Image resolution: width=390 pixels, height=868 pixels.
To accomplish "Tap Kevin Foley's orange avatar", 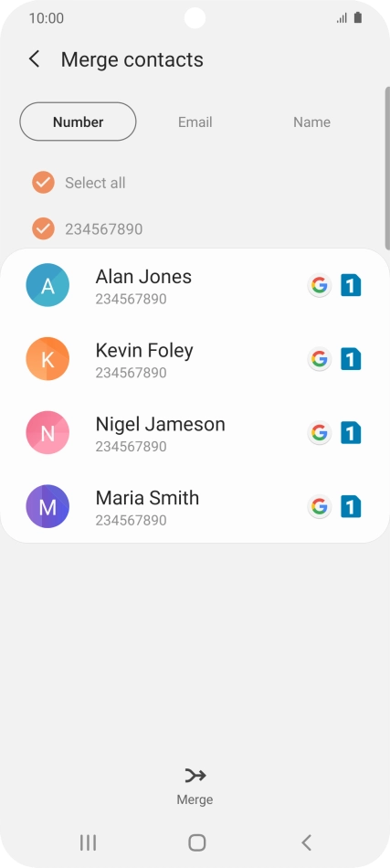I will click(x=47, y=359).
